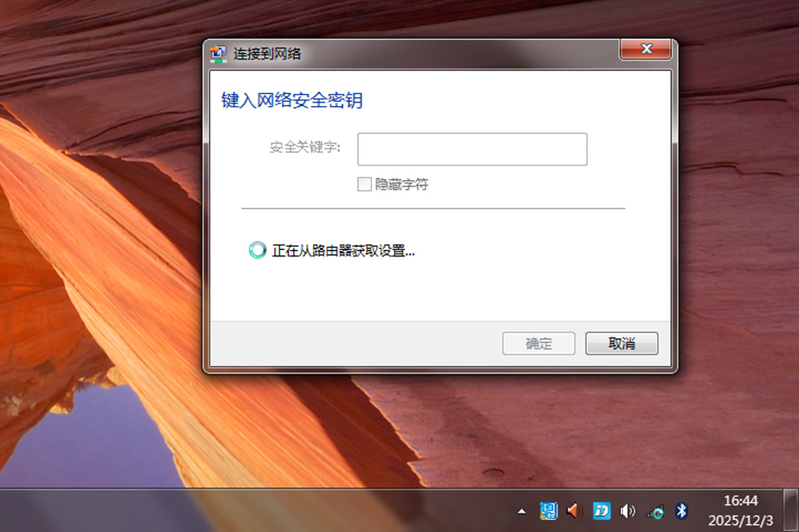The height and width of the screenshot is (532, 799).
Task: Open the white speaker volume control
Action: tap(628, 510)
